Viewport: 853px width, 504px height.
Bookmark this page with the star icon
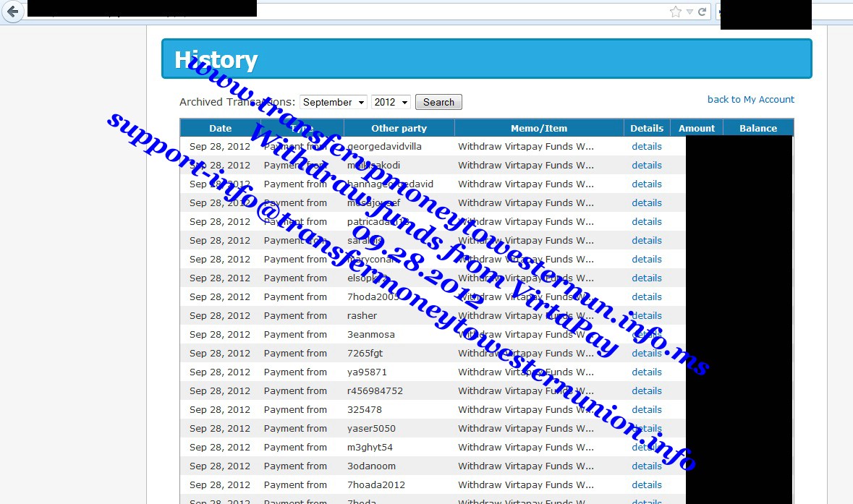click(675, 11)
